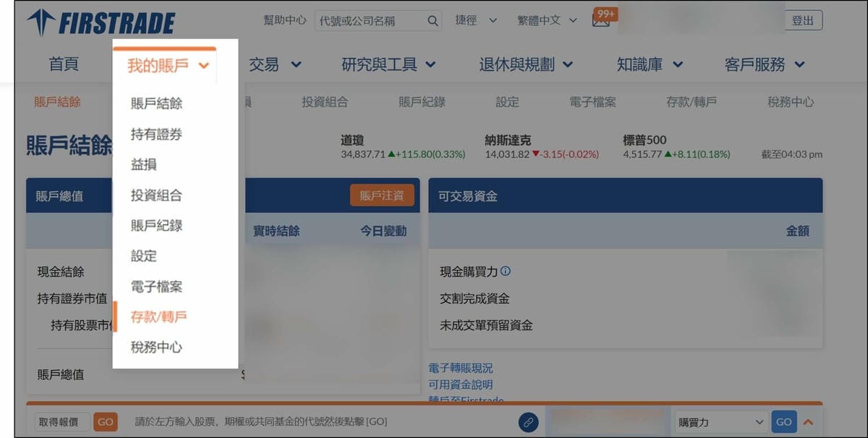Screen dimensions: 868x438
Task: Click the 交割完成資金 row label
Action: pyautogui.click(x=475, y=298)
